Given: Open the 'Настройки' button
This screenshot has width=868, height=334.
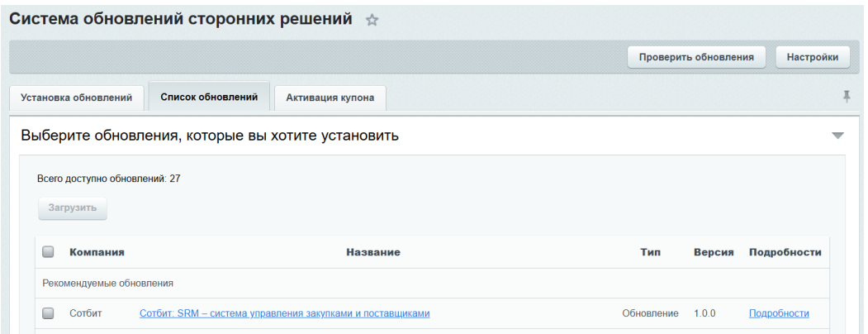Looking at the screenshot, I should [x=813, y=57].
